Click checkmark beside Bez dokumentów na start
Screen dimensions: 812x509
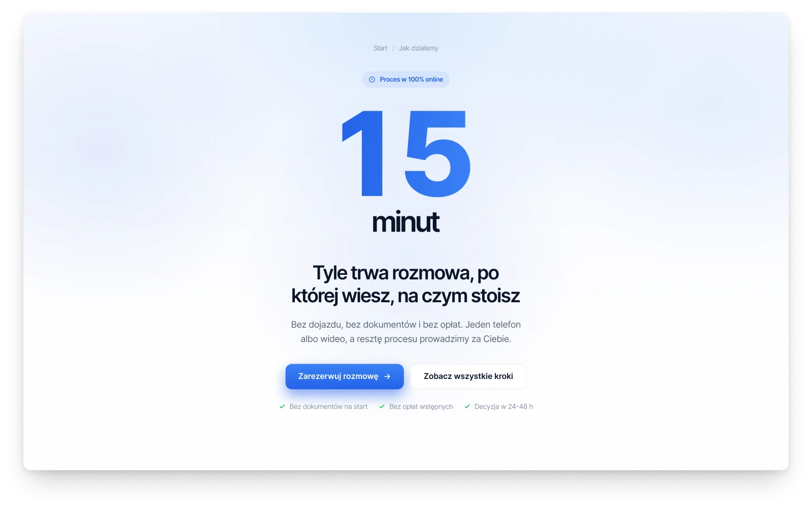(x=282, y=406)
